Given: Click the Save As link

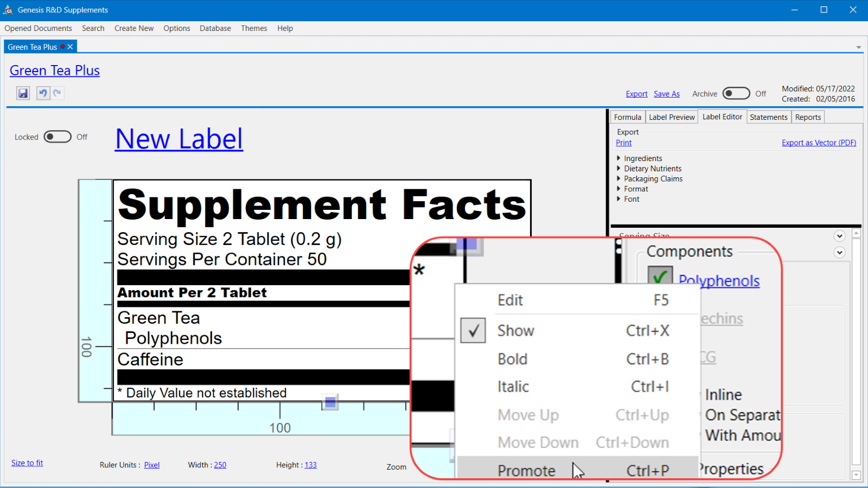Looking at the screenshot, I should pyautogui.click(x=667, y=94).
